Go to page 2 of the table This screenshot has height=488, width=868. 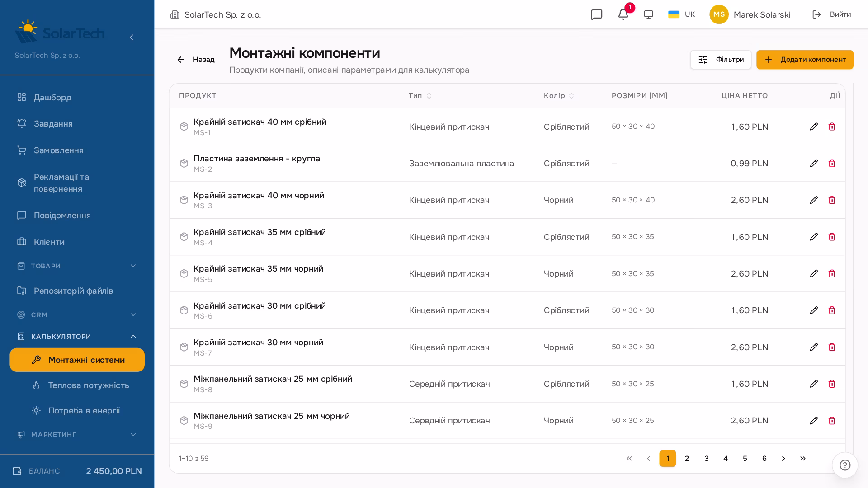(x=687, y=459)
